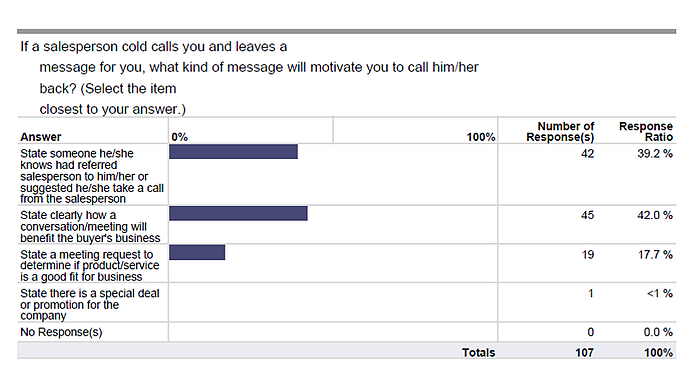Screen dimensions: 699x388
Task: Click the 42.0% business benefit bar
Action: (x=238, y=213)
